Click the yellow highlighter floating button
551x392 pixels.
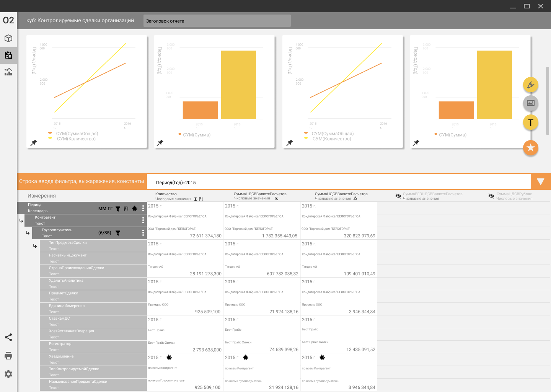click(531, 85)
